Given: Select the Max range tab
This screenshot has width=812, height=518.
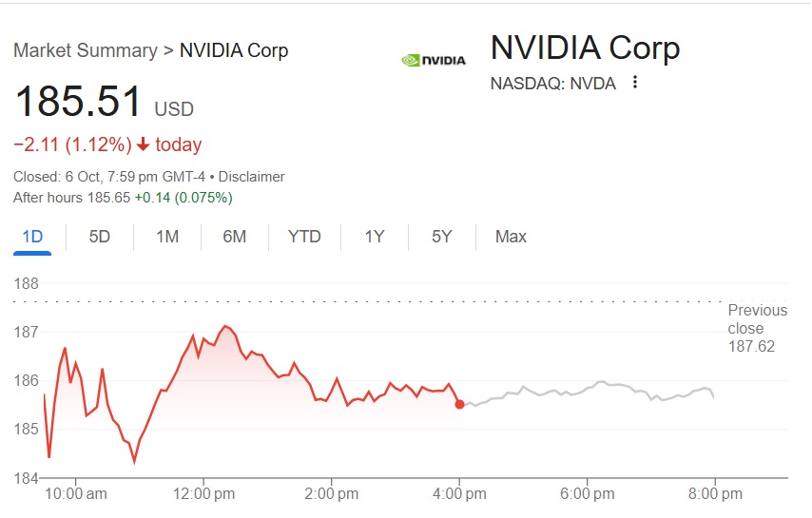Looking at the screenshot, I should [x=511, y=237].
